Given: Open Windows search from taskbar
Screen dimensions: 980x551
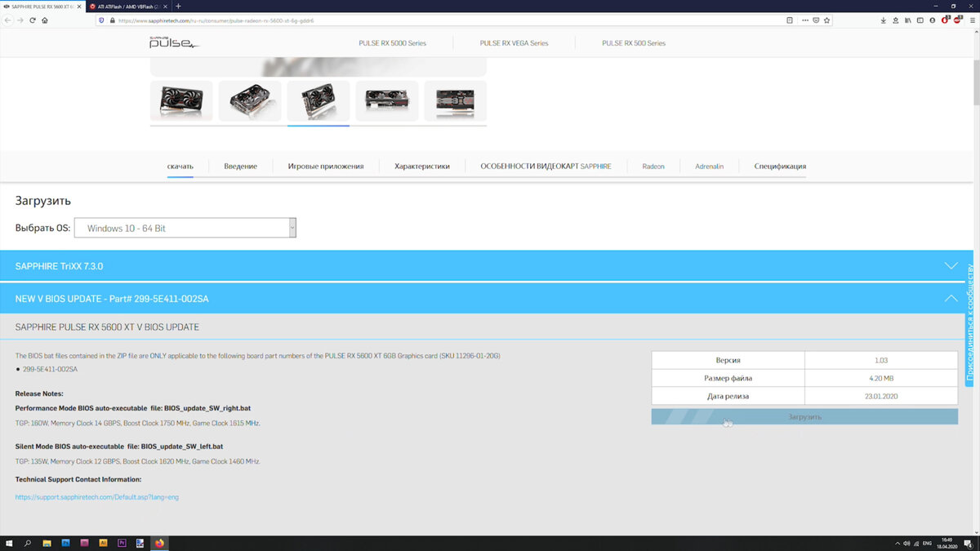Looking at the screenshot, I should [29, 543].
